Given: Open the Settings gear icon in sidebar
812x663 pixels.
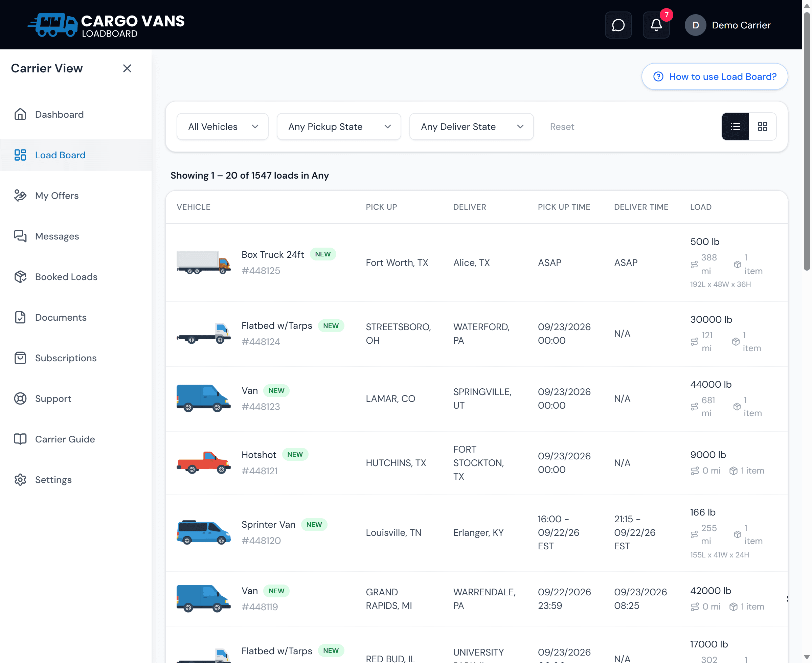Looking at the screenshot, I should pyautogui.click(x=20, y=480).
